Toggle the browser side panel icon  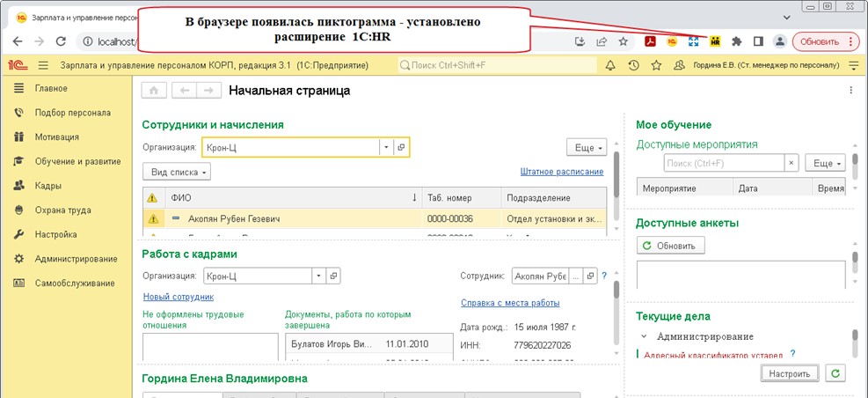[x=758, y=41]
